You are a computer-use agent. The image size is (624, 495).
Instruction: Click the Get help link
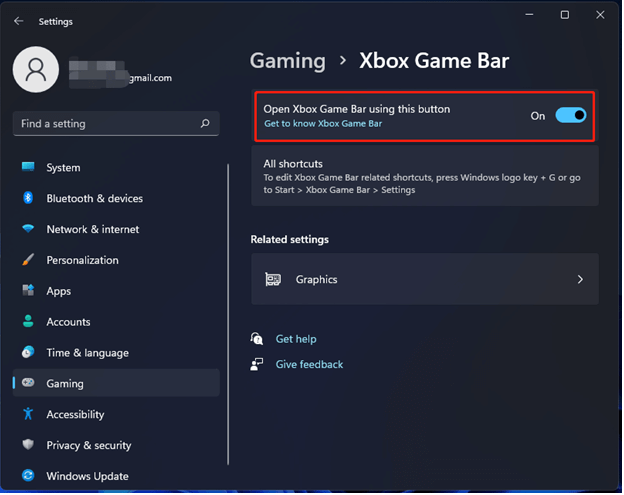(x=296, y=339)
